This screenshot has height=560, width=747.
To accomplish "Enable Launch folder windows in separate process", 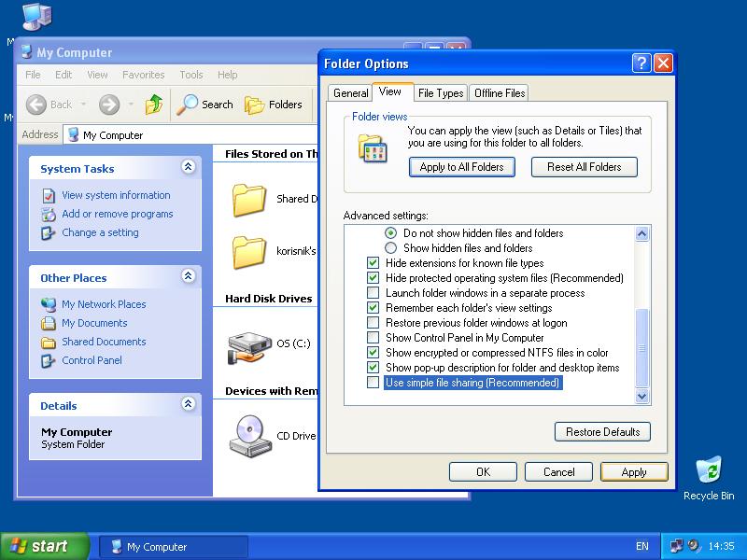I will click(x=373, y=293).
